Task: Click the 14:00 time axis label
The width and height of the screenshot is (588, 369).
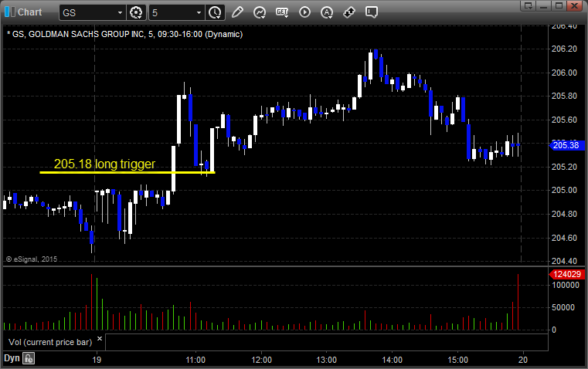Action: 392,360
